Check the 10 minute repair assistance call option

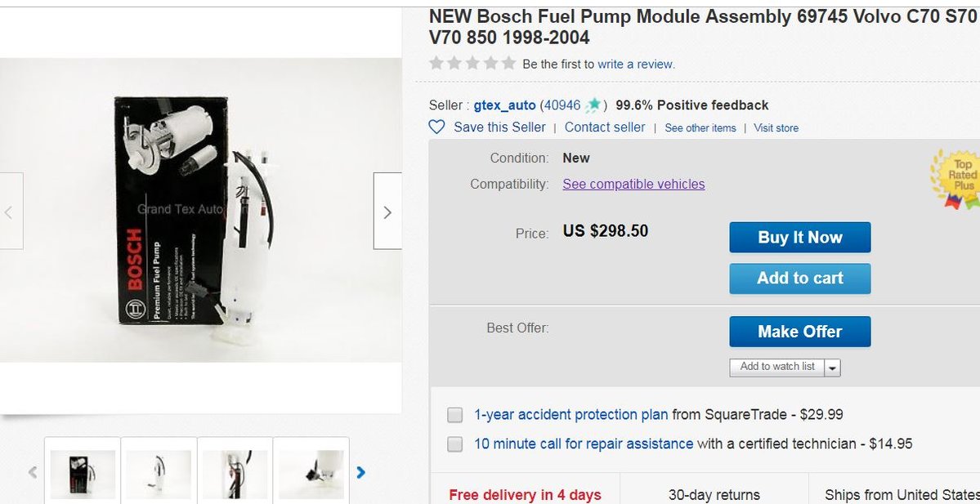click(454, 444)
